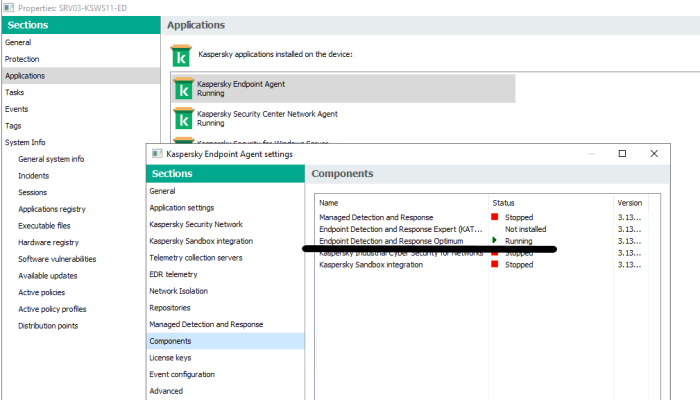Open Active policies subsection
Viewport: 700px width, 400px height.
(42, 292)
